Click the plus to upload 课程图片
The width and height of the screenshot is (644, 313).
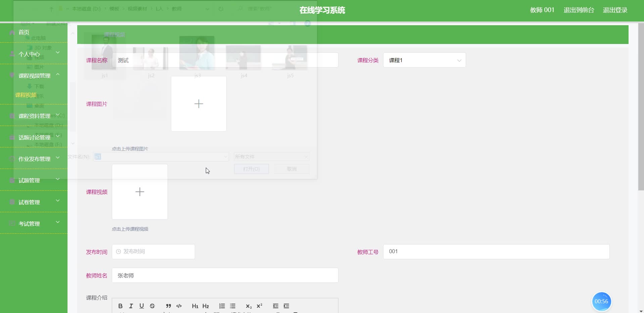pos(199,104)
